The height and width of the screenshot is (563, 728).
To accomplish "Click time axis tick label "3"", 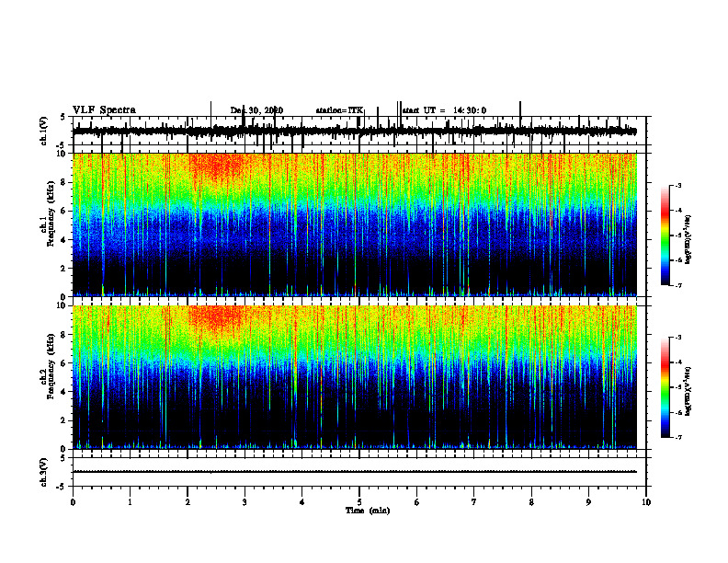I will 245,502.
